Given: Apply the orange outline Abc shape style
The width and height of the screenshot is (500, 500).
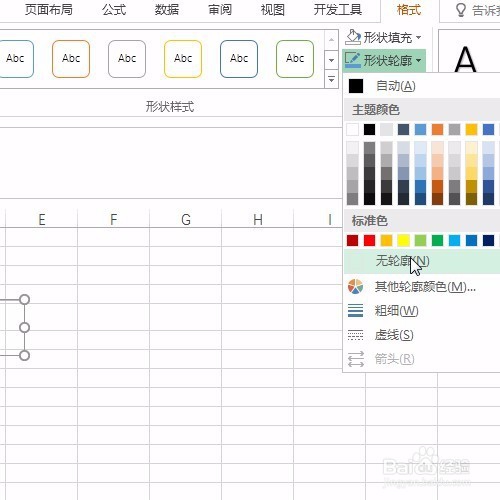Looking at the screenshot, I should 71,59.
